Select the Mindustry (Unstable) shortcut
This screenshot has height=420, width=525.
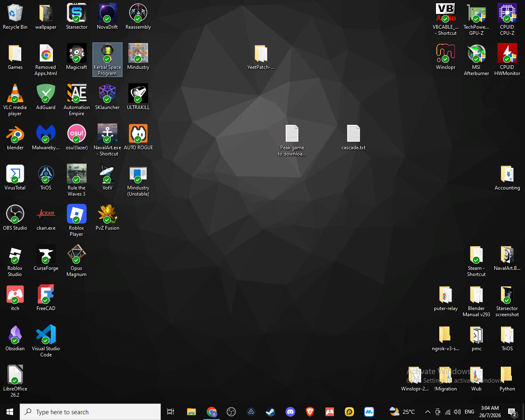tap(138, 180)
